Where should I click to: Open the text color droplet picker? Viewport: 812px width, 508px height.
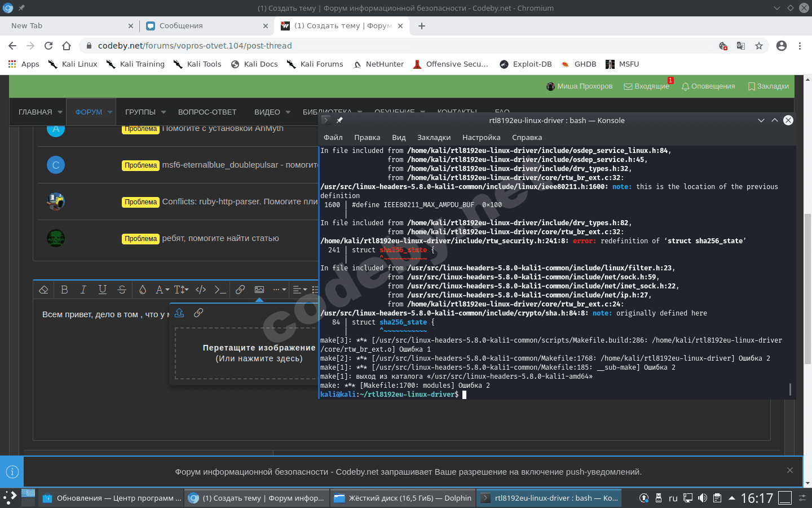(x=144, y=290)
